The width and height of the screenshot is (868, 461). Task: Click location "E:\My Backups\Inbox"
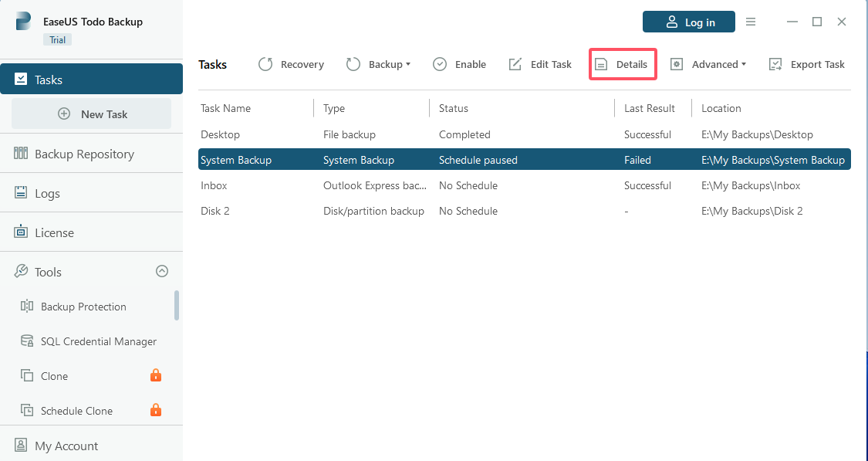point(751,185)
